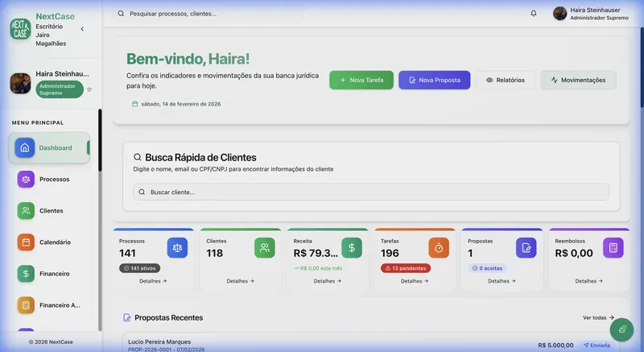
Task: Open Detalhes on the Processos card
Action: (153, 281)
